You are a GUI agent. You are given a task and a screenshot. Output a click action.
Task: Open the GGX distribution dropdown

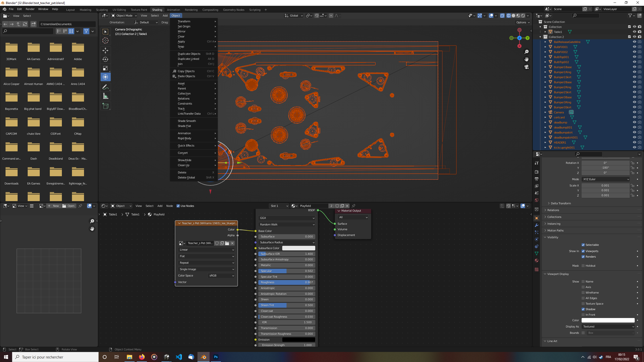click(x=287, y=218)
